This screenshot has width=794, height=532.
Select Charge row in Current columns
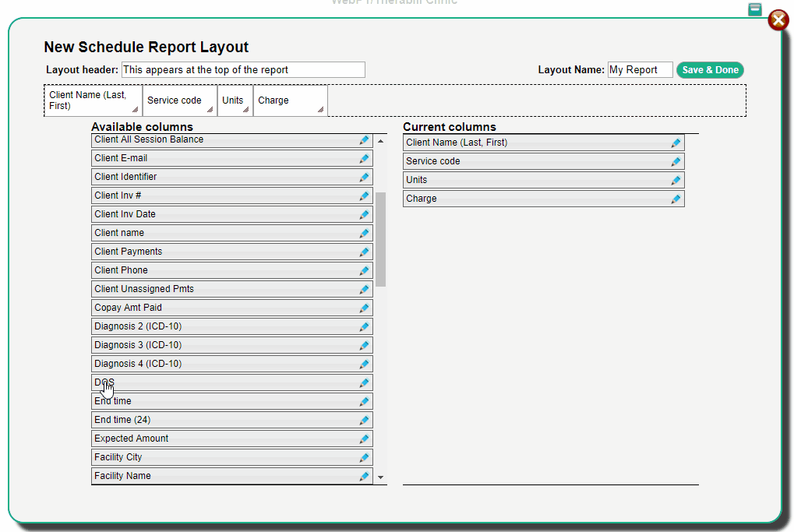543,199
